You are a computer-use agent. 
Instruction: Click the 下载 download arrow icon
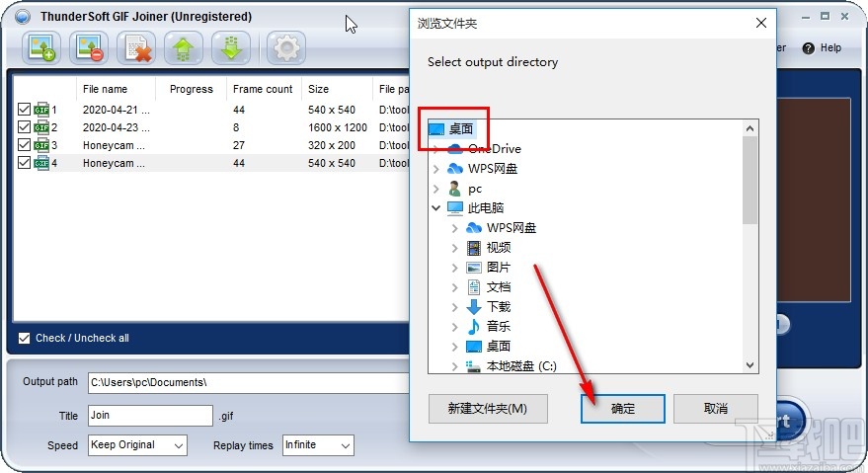click(x=474, y=306)
